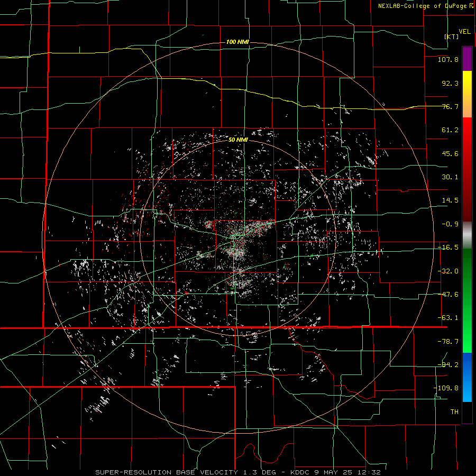The width and height of the screenshot is (476, 476).
Task: Click the 76.7 velocity scale value
Action: pos(450,106)
